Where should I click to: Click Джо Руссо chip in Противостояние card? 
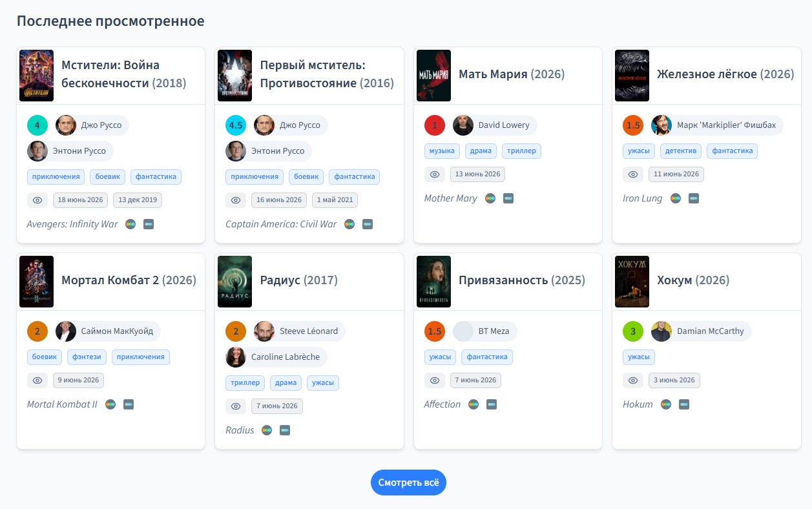coord(291,125)
